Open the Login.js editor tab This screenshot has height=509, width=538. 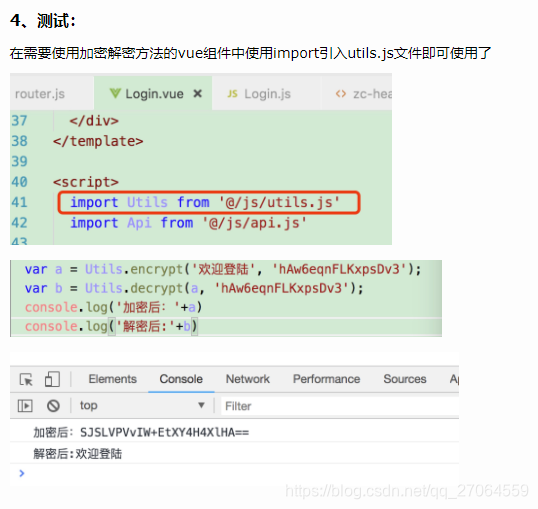tap(267, 93)
